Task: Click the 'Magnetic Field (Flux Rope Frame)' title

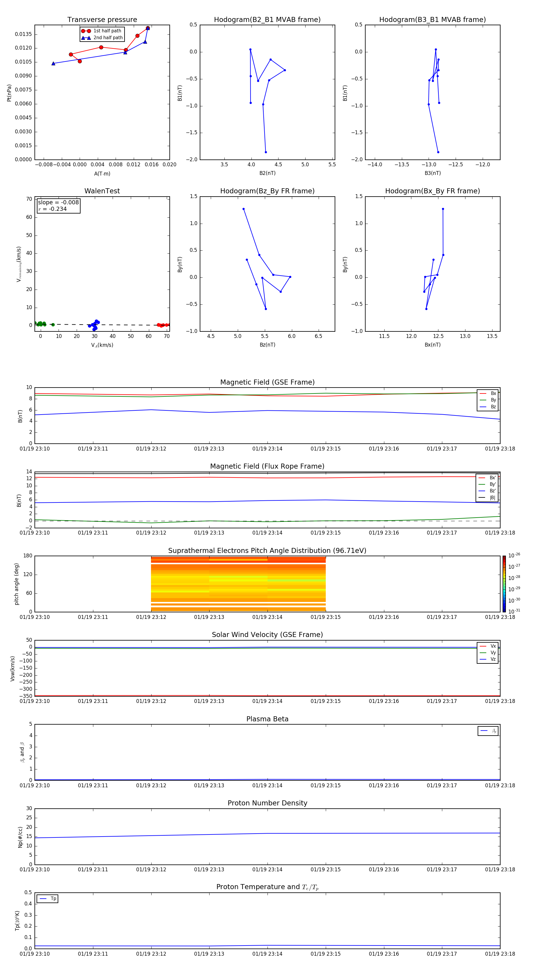Action: (x=267, y=467)
